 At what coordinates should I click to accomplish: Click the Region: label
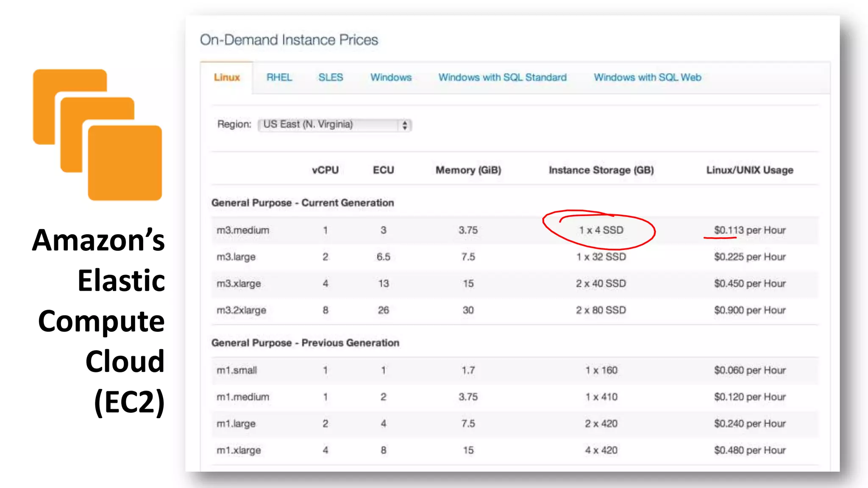234,125
